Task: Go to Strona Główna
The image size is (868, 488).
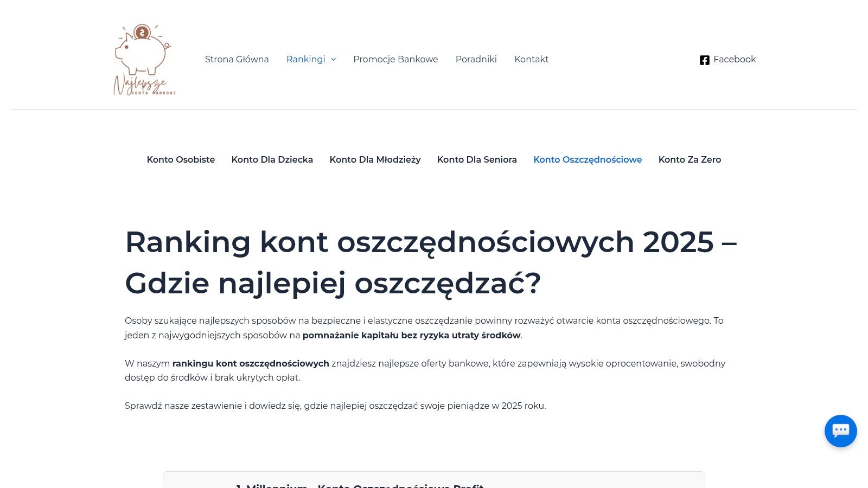Action: click(x=237, y=59)
